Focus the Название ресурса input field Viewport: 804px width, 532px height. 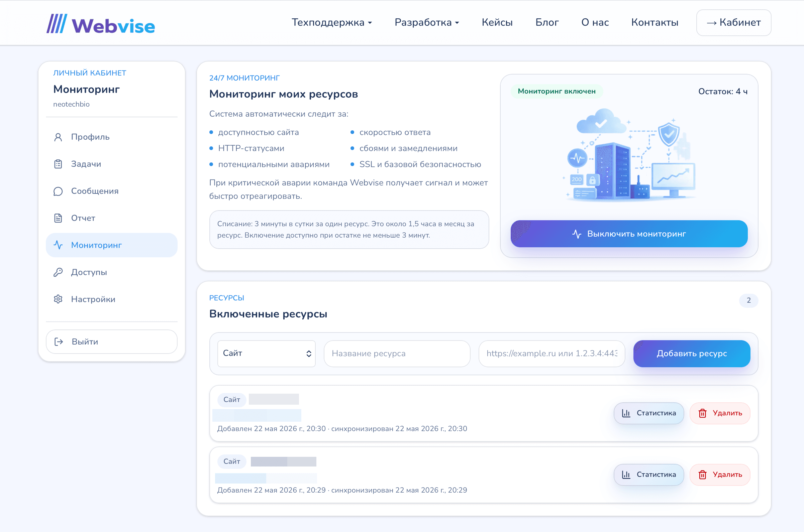397,354
